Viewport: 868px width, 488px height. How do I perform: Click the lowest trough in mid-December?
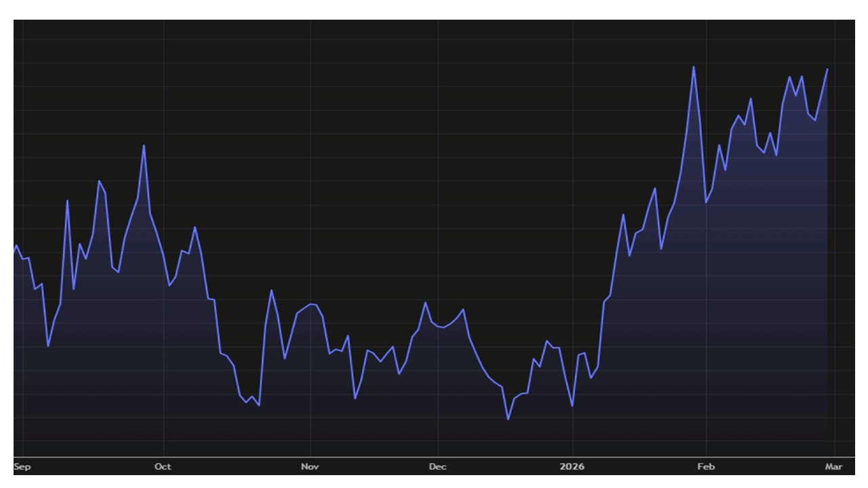(508, 419)
